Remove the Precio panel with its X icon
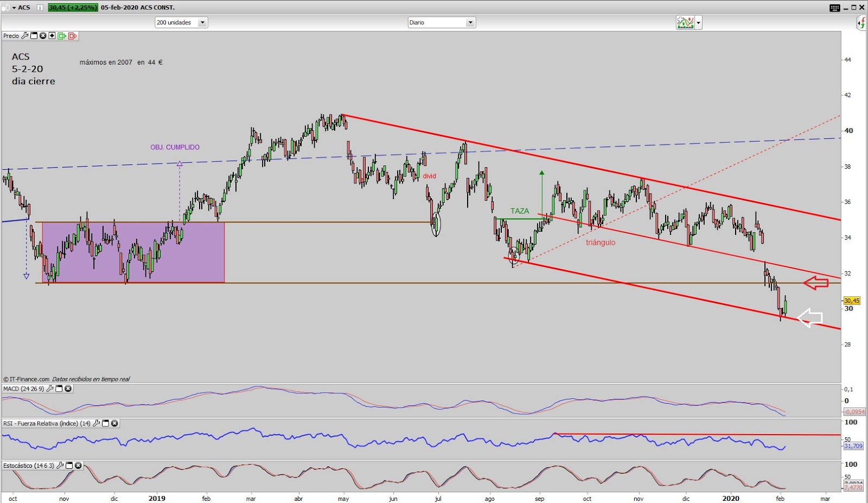 tap(43, 36)
